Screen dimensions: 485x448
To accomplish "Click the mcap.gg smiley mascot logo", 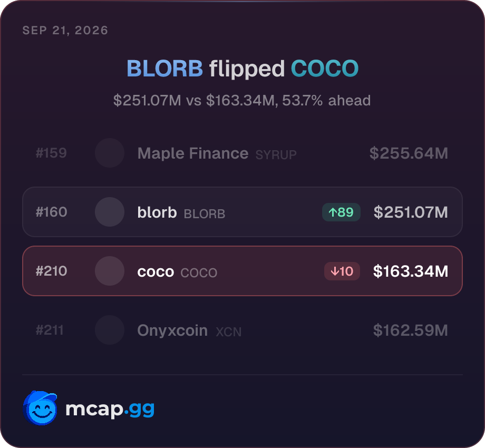I will [x=40, y=408].
